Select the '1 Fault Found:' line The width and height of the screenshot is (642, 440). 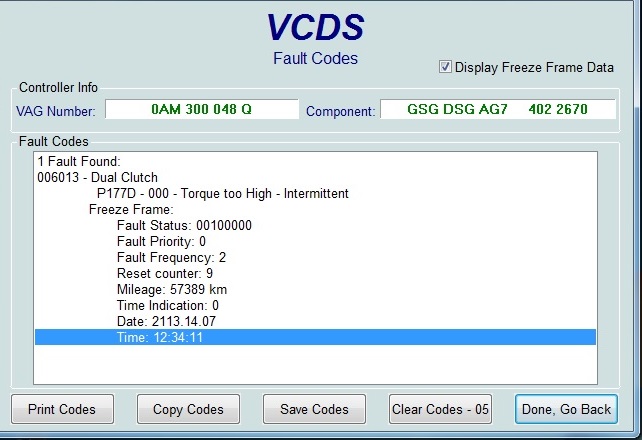coord(315,161)
